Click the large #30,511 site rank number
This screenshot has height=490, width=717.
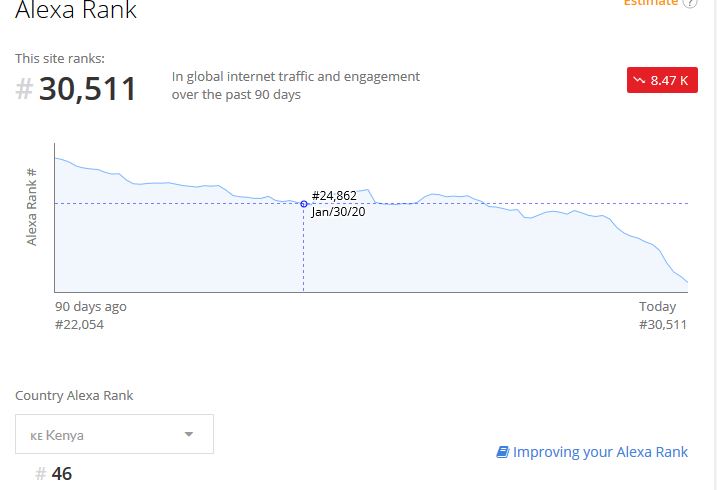click(76, 89)
